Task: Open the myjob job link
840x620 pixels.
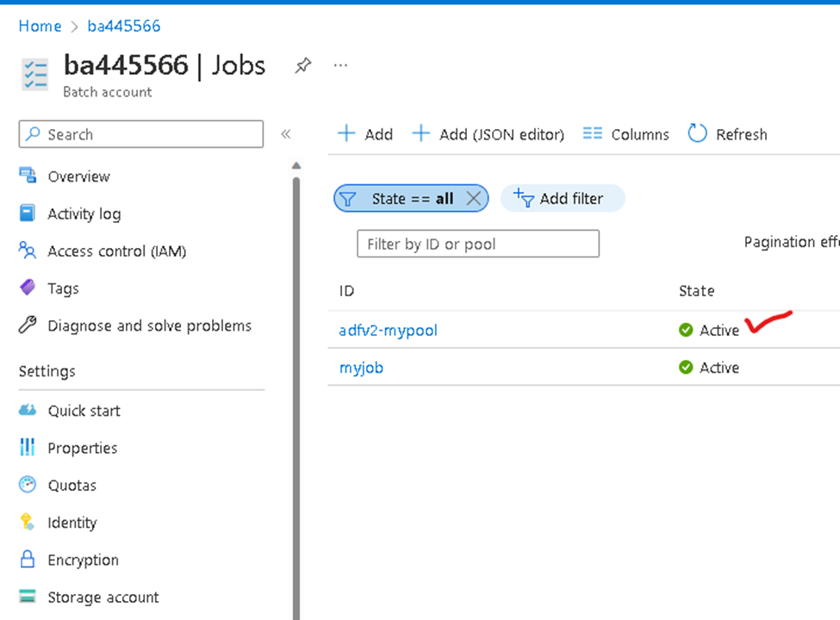Action: pyautogui.click(x=362, y=368)
